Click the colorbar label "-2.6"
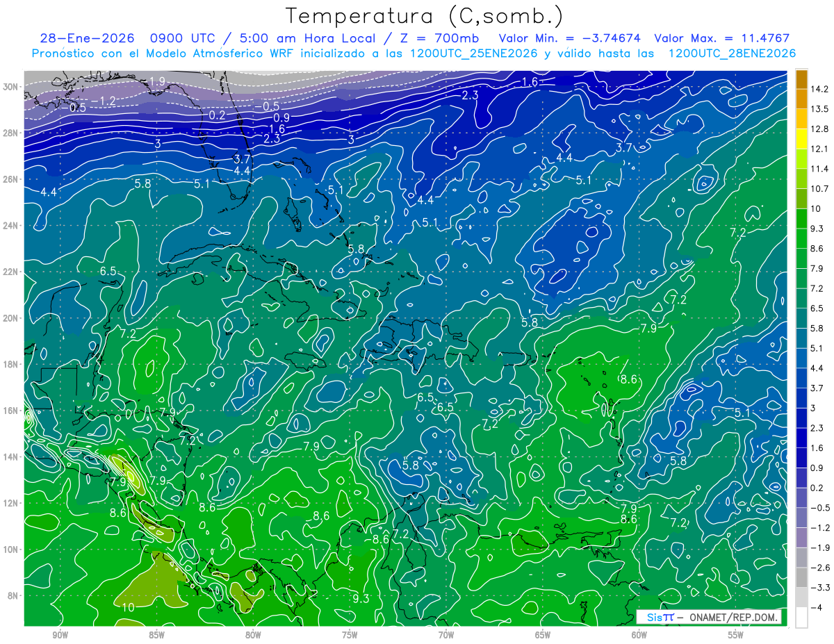Viewport: 834px width, 644px height. coord(820,568)
